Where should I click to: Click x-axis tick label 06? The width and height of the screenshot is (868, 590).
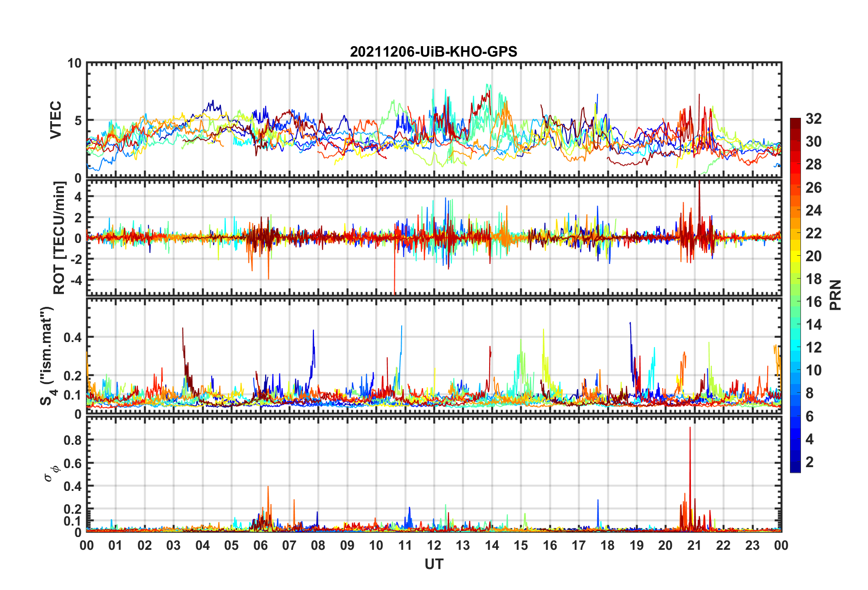click(x=261, y=545)
